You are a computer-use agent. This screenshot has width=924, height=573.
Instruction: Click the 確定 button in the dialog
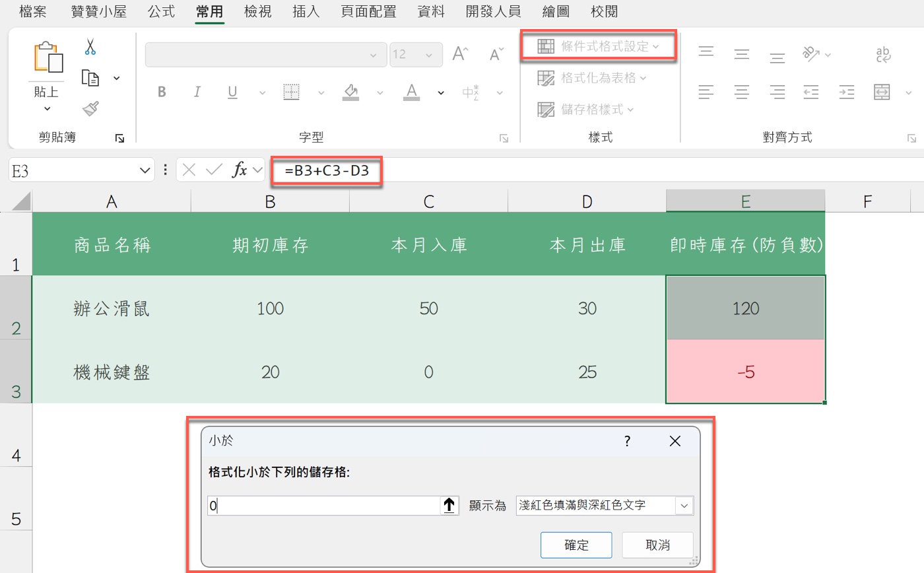point(576,545)
